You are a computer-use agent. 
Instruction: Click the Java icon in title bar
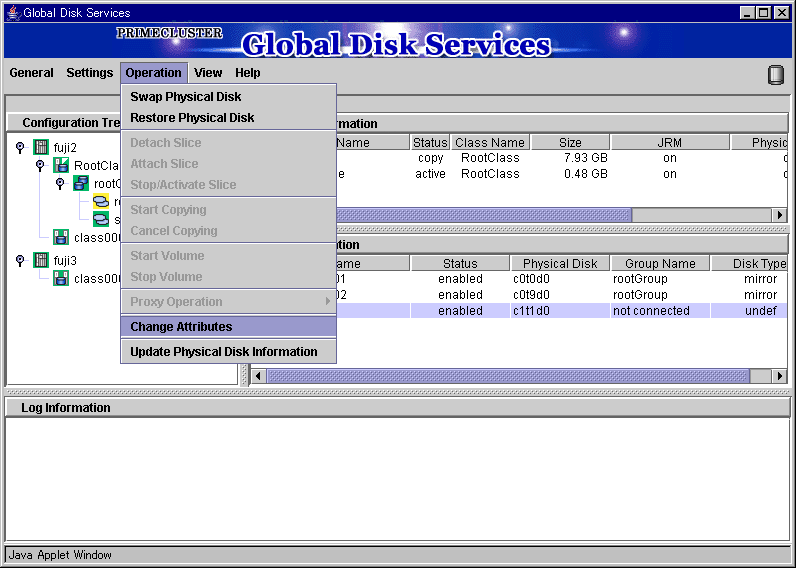(13, 13)
